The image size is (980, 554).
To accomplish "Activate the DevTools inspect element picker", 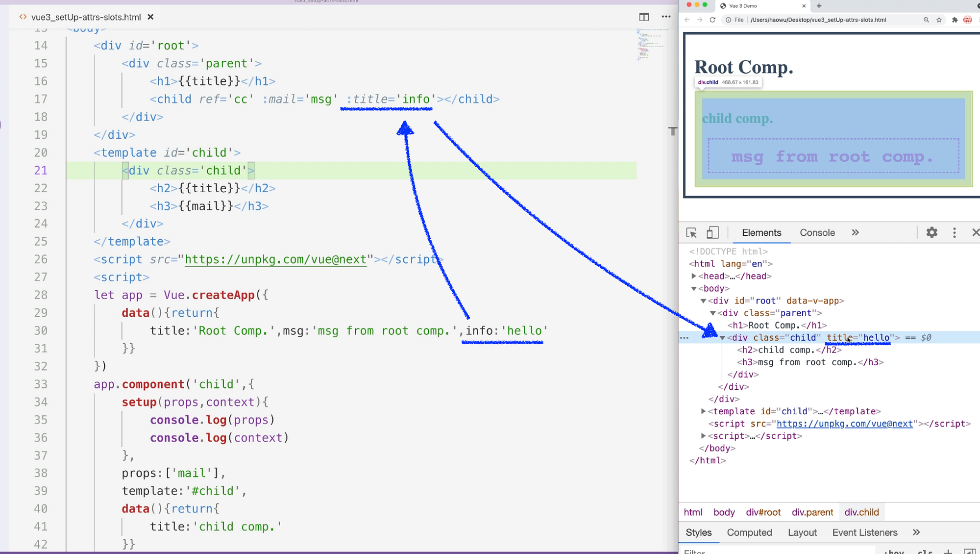I will [691, 233].
